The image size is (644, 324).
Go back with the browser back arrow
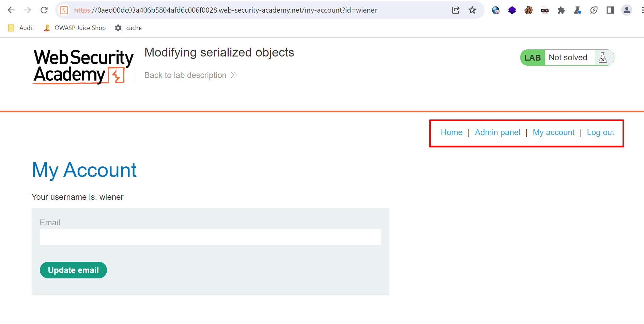(11, 10)
